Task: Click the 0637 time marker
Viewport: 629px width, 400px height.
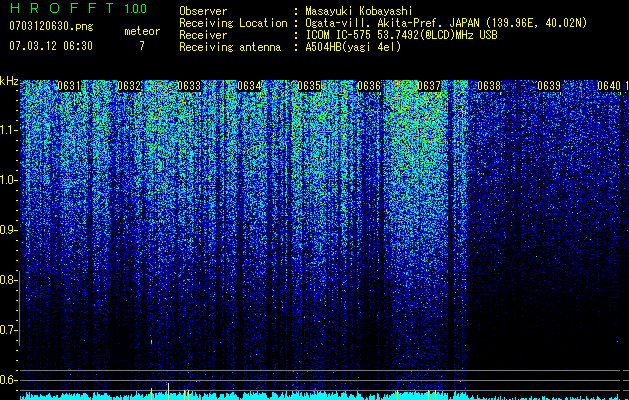Action: pos(429,86)
